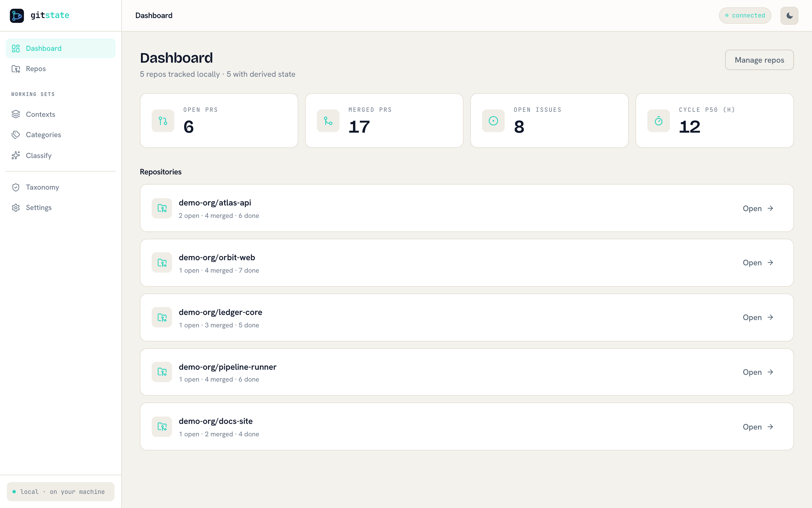
Task: Click "2 open · 4 merged · 6 done" text
Action: coord(219,216)
